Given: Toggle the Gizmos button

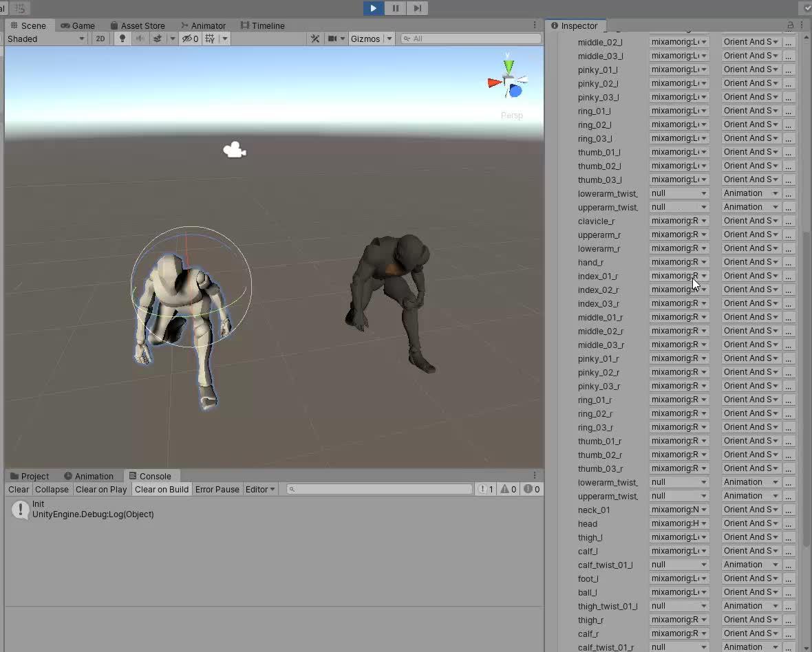Looking at the screenshot, I should coord(365,39).
